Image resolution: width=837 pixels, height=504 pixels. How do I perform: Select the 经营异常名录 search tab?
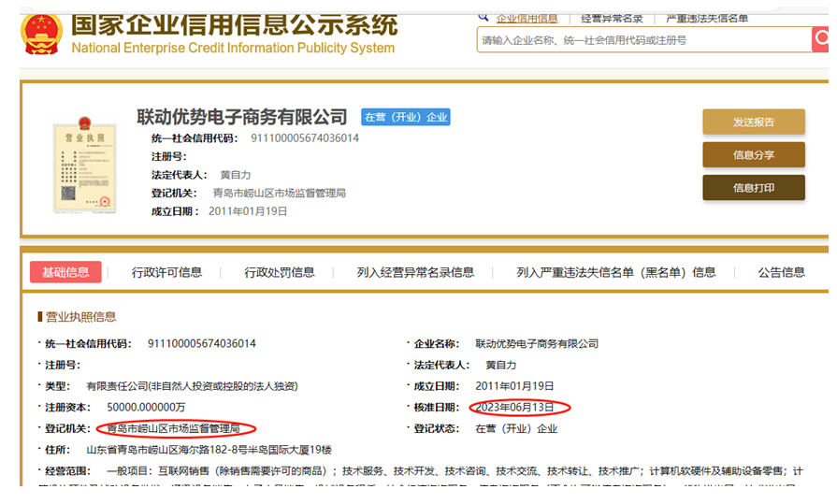click(x=612, y=19)
